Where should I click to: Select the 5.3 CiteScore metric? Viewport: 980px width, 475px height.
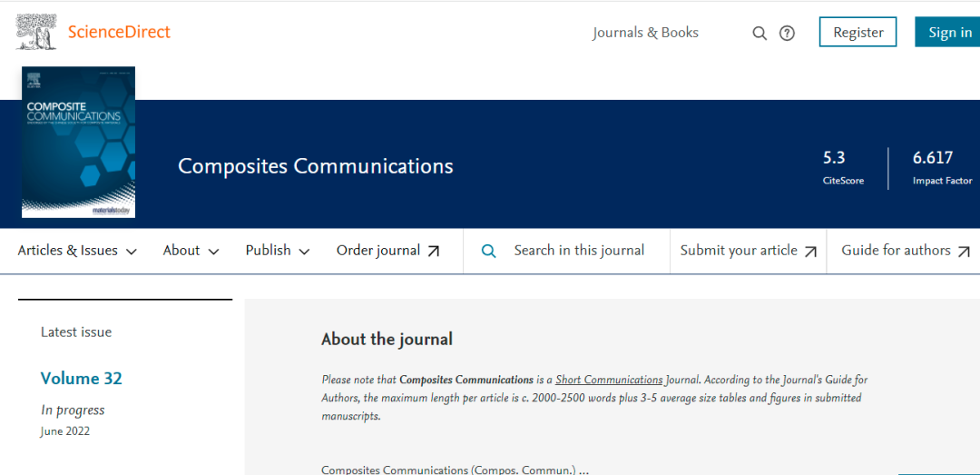[x=834, y=158]
